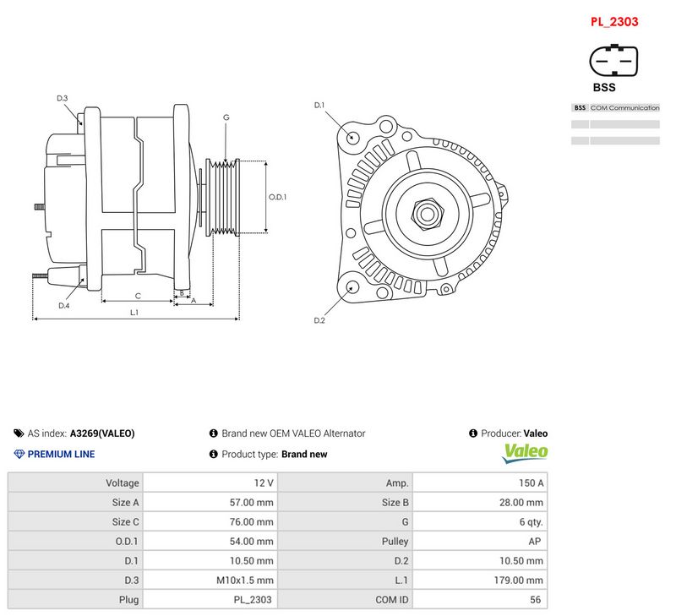Screen dimensions: 676x616
Task: Click the L.1 value 179.00 mm
Action: click(518, 581)
